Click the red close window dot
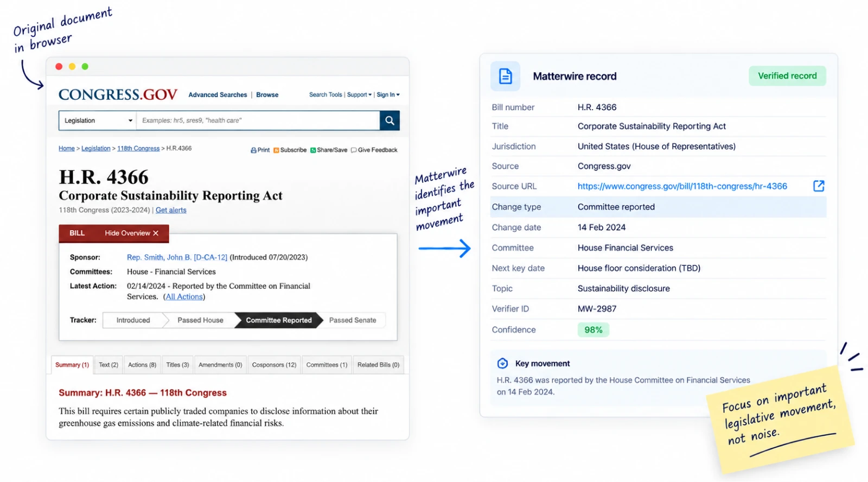This screenshot has height=482, width=868. (59, 67)
